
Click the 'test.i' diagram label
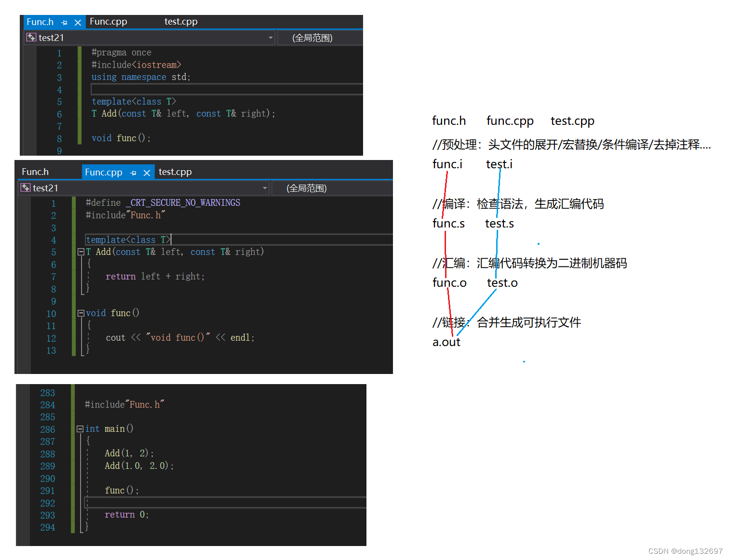499,164
